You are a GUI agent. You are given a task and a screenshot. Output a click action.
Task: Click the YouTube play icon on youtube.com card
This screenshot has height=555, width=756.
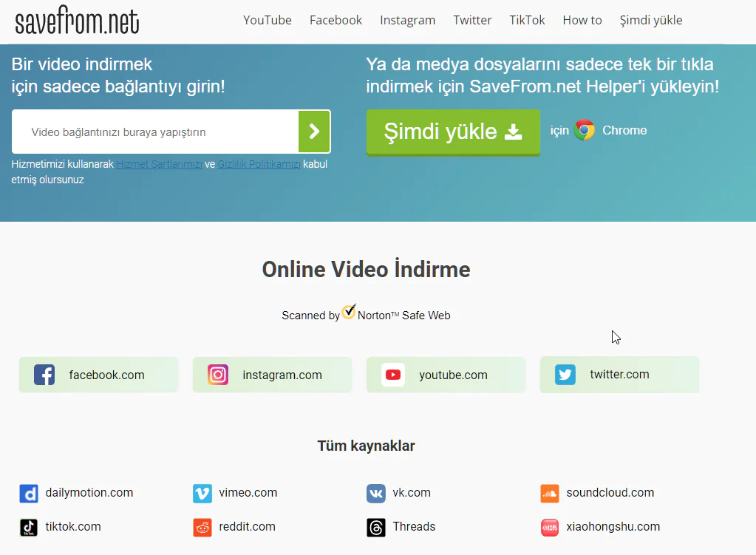click(393, 375)
